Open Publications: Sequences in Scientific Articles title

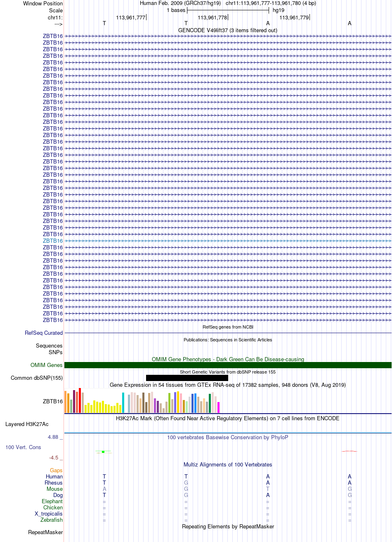click(228, 340)
